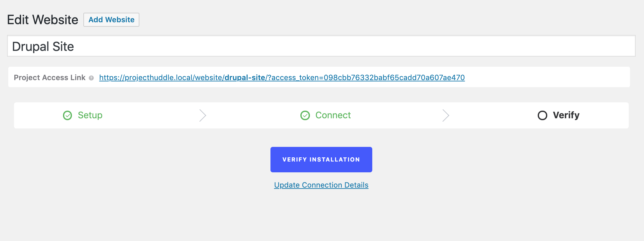The height and width of the screenshot is (241, 644).
Task: Click the Project Access Link label text
Action: pos(50,78)
